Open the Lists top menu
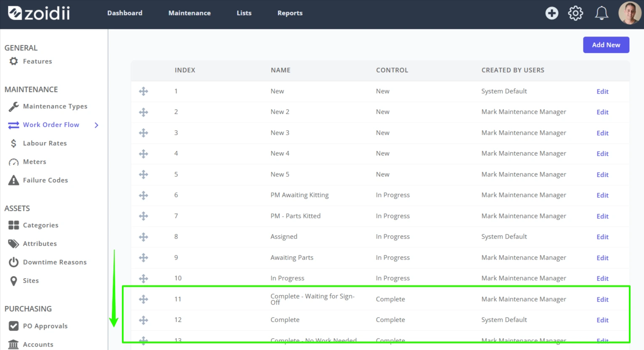 tap(244, 13)
